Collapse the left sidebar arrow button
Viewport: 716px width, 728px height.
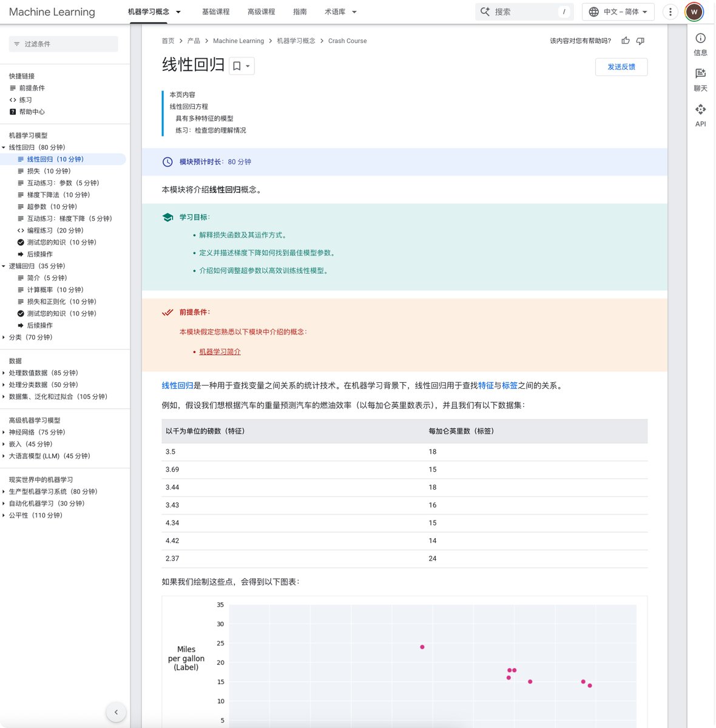116,712
